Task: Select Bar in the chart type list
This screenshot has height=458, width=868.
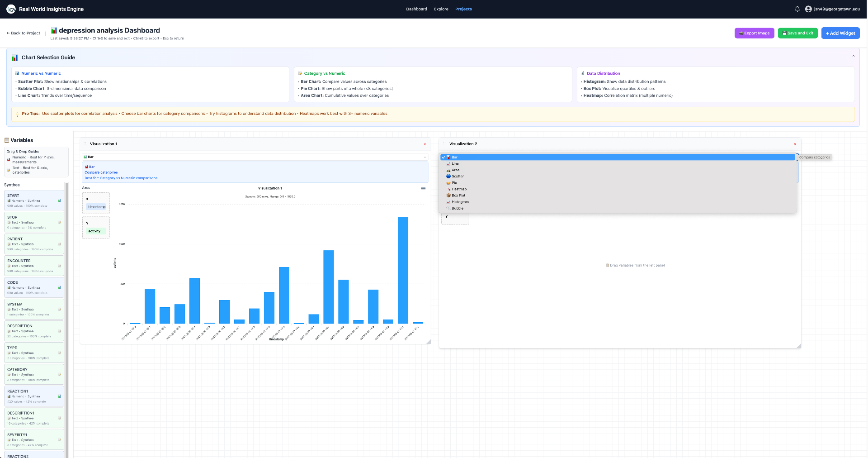Action: coord(618,157)
